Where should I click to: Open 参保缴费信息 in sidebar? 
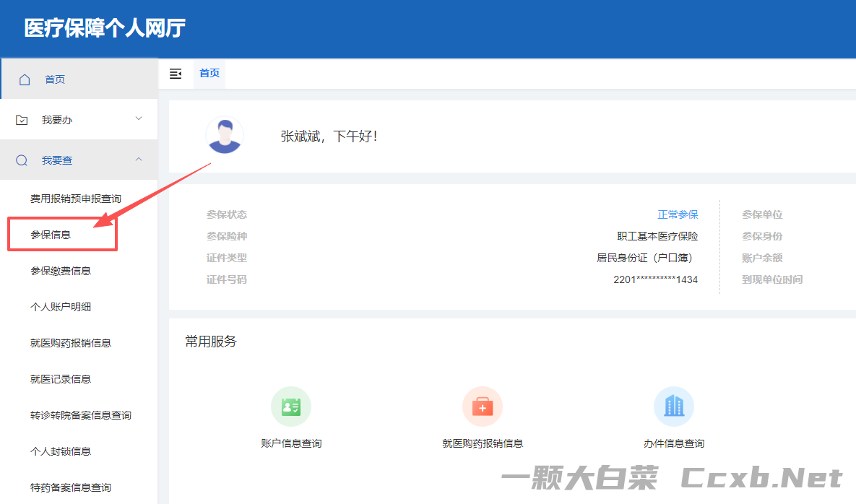(61, 271)
